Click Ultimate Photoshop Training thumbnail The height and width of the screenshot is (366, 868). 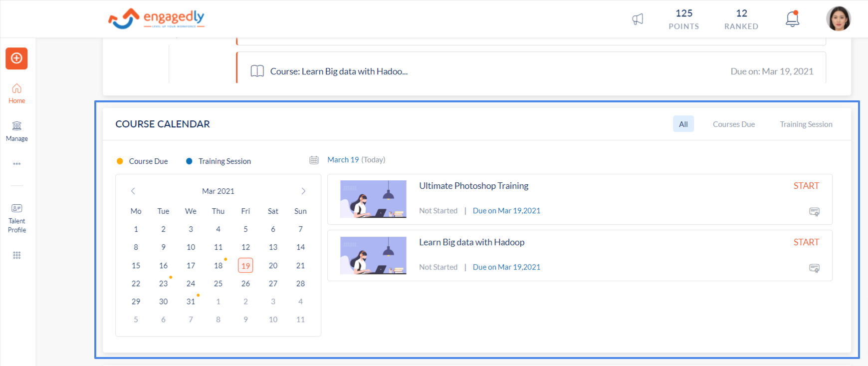coord(373,199)
